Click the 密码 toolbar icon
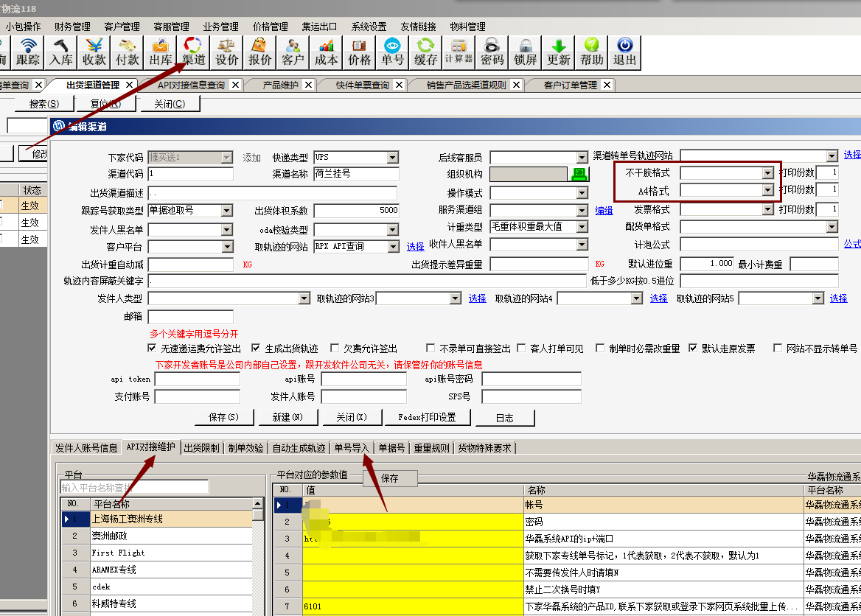This screenshot has height=616, width=861. [x=492, y=53]
